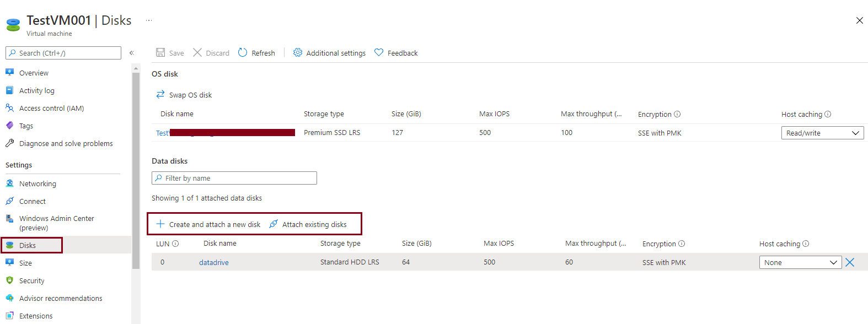Screen dimensions: 868x324
Task: Click the Tags icon in sidebar
Action: [9, 125]
